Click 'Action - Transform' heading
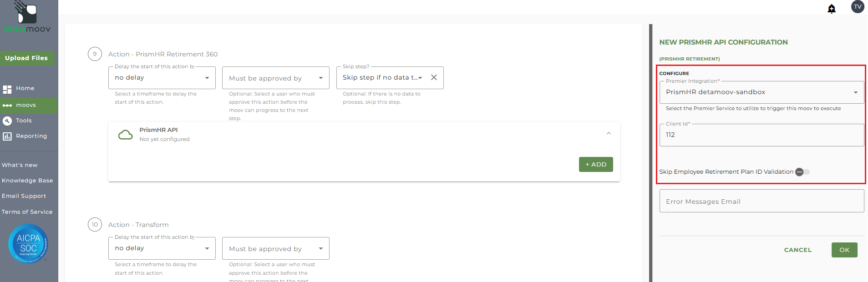 [138, 225]
